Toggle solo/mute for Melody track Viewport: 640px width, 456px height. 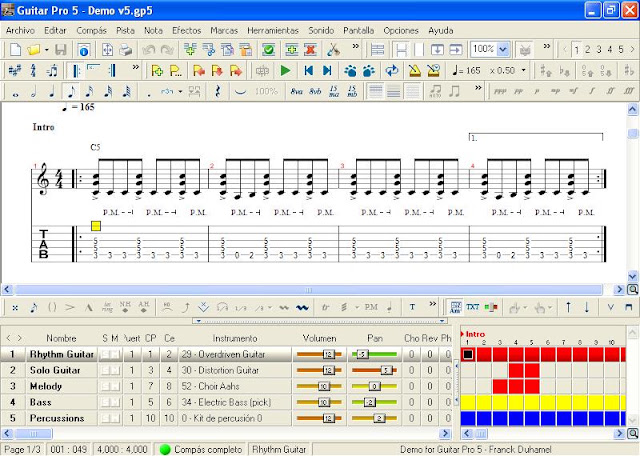110,386
